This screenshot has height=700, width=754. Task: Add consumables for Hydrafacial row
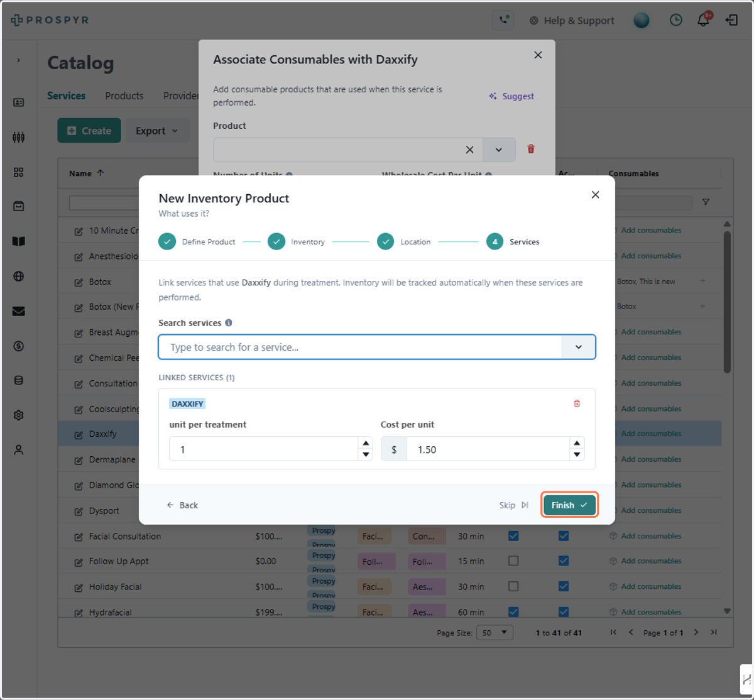click(x=645, y=612)
